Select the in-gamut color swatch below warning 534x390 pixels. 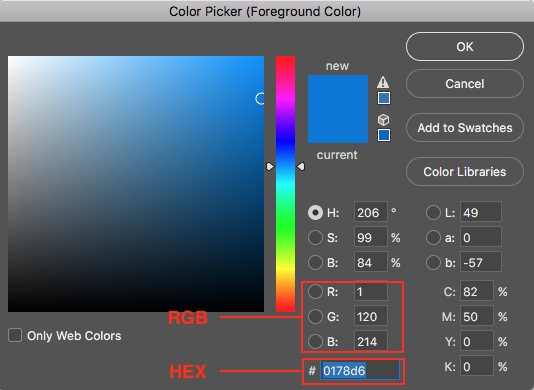click(x=384, y=98)
